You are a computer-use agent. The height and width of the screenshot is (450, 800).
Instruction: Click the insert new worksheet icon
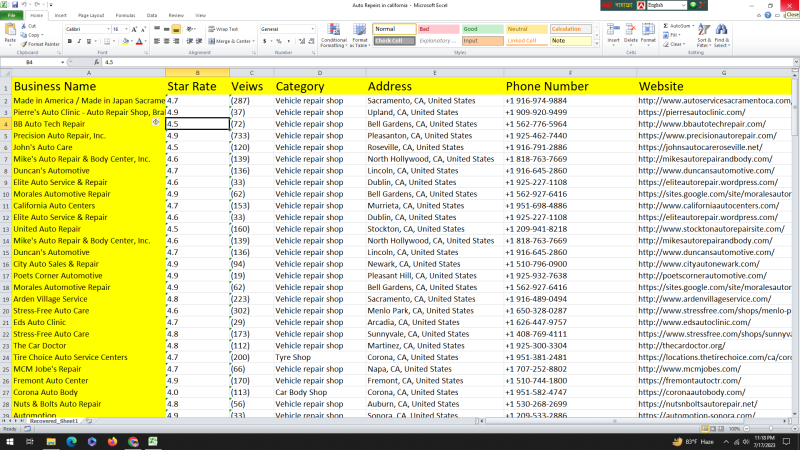coord(89,421)
